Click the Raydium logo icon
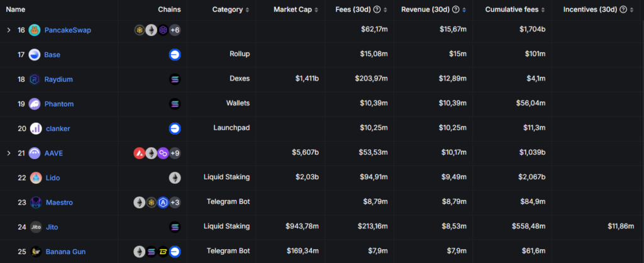This screenshot has height=263, width=644. [35, 79]
